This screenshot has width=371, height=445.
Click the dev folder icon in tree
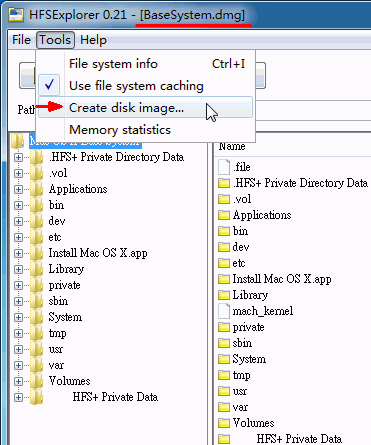coord(36,221)
